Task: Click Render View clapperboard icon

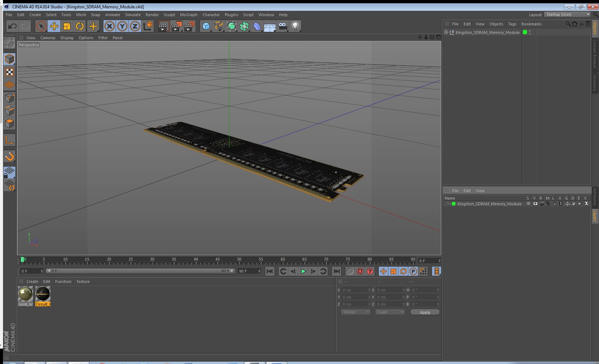Action: click(163, 26)
